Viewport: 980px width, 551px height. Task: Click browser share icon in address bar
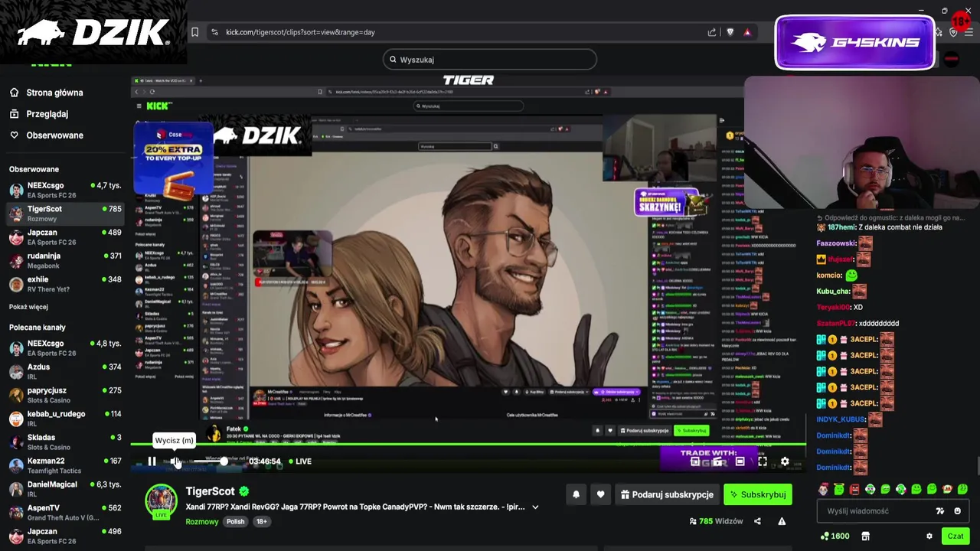click(x=712, y=32)
